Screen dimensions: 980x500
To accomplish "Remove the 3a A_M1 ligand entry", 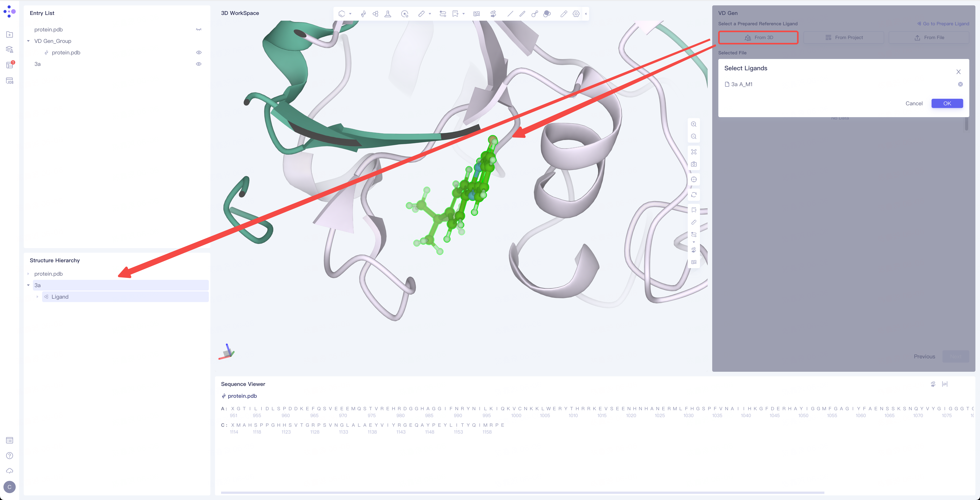I will tap(960, 84).
